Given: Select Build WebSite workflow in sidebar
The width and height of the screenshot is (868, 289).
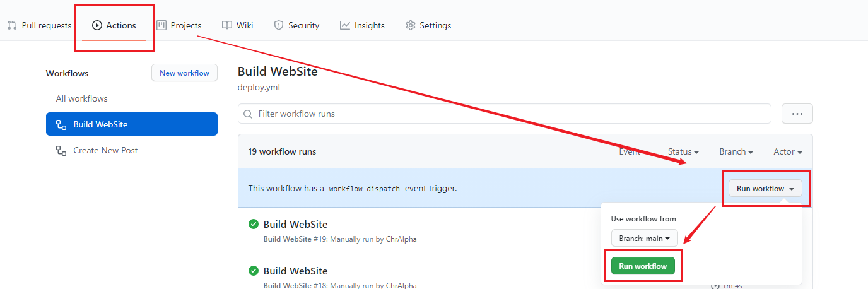Looking at the screenshot, I should click(x=132, y=124).
